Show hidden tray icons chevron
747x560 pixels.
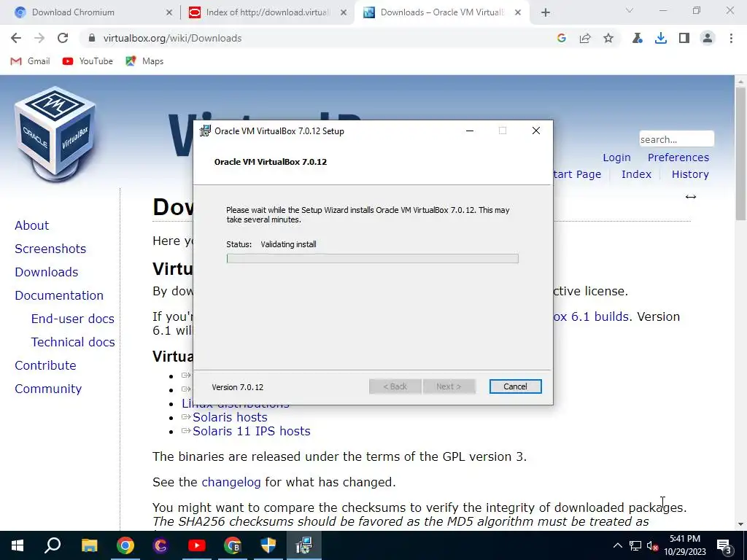[617, 545]
